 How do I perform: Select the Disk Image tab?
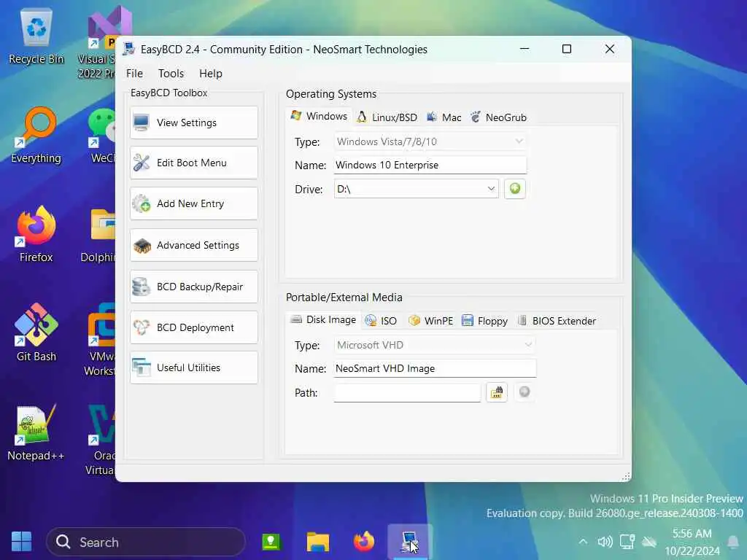(x=323, y=319)
